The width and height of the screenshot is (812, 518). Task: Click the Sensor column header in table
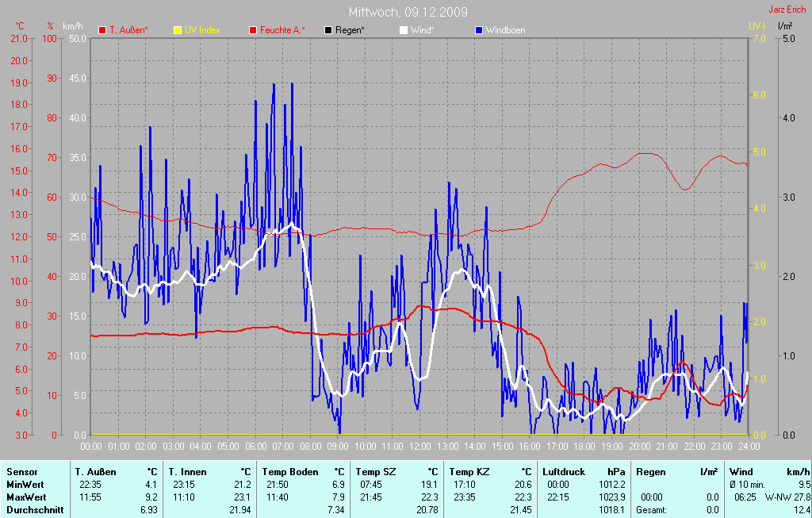coord(22,472)
